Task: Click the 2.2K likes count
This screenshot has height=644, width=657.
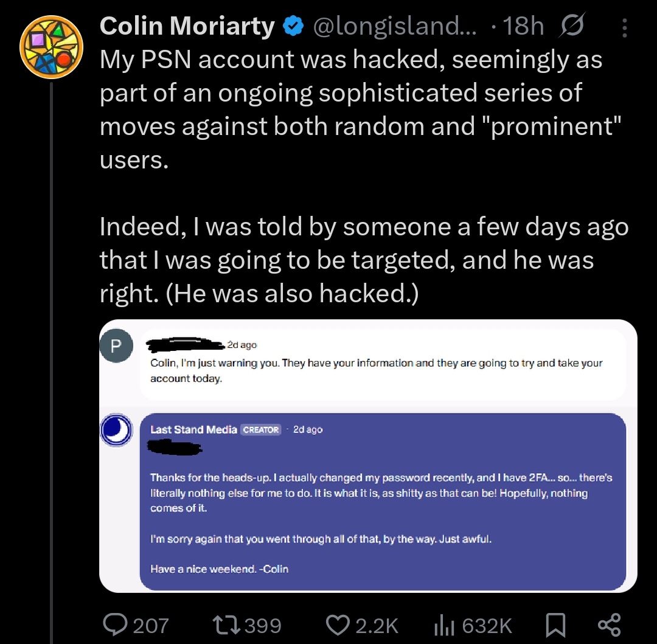Action: (377, 626)
